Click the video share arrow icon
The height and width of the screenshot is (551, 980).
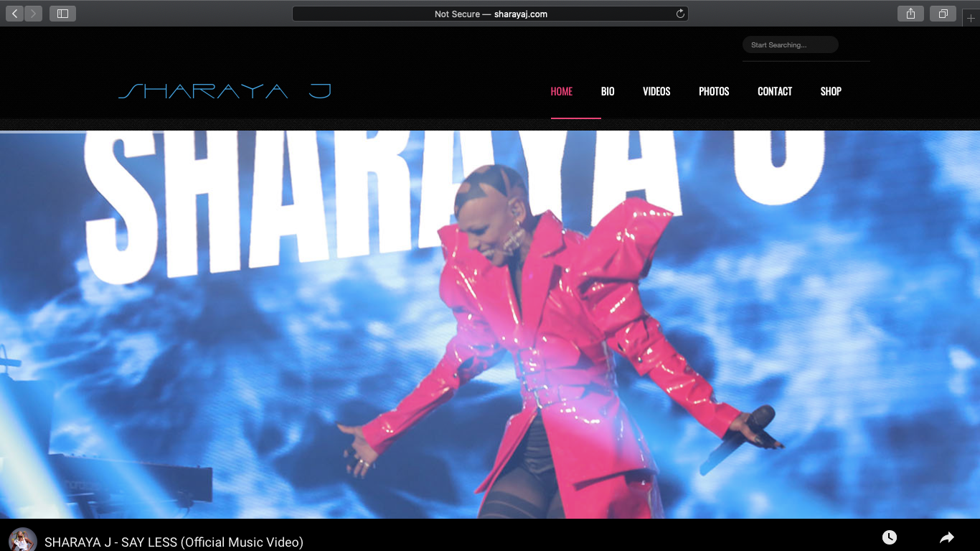pos(947,537)
